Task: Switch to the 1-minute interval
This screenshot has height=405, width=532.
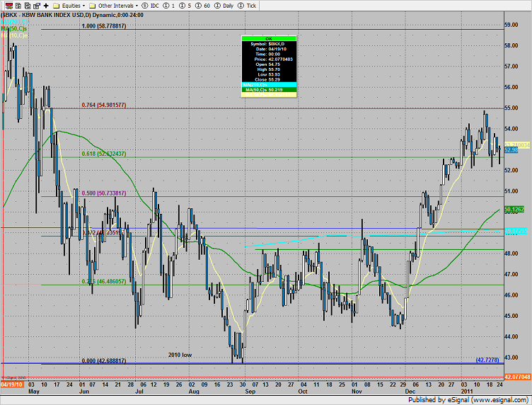Action: click(170, 4)
